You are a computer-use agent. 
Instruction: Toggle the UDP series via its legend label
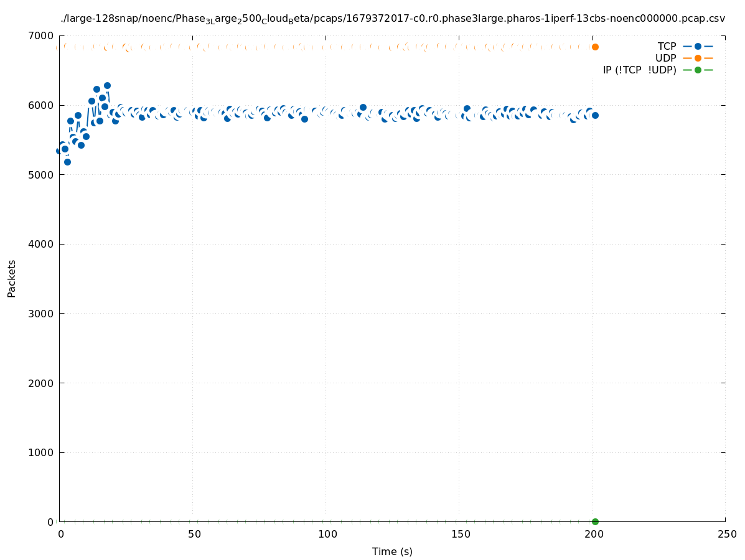coord(665,58)
